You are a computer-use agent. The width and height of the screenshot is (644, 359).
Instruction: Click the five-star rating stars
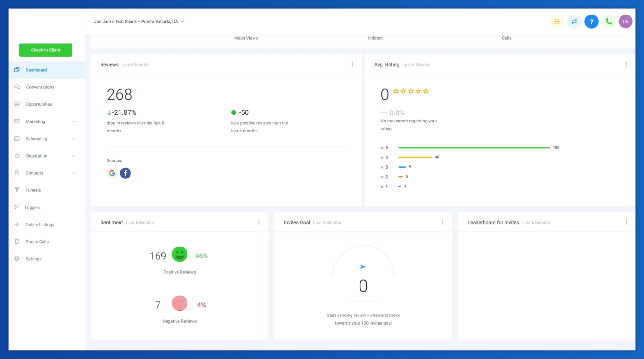click(411, 91)
